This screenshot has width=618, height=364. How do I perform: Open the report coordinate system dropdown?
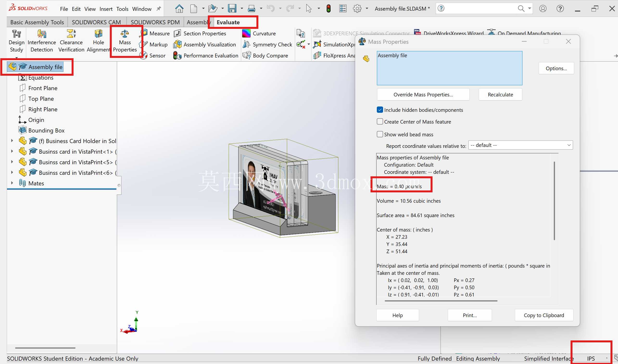[521, 145]
